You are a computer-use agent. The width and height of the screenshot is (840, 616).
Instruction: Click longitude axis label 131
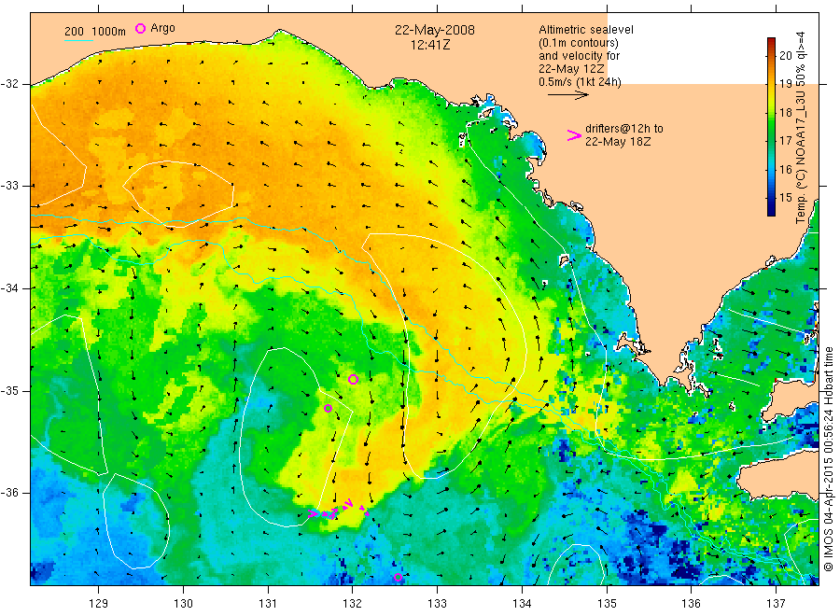pyautogui.click(x=268, y=604)
